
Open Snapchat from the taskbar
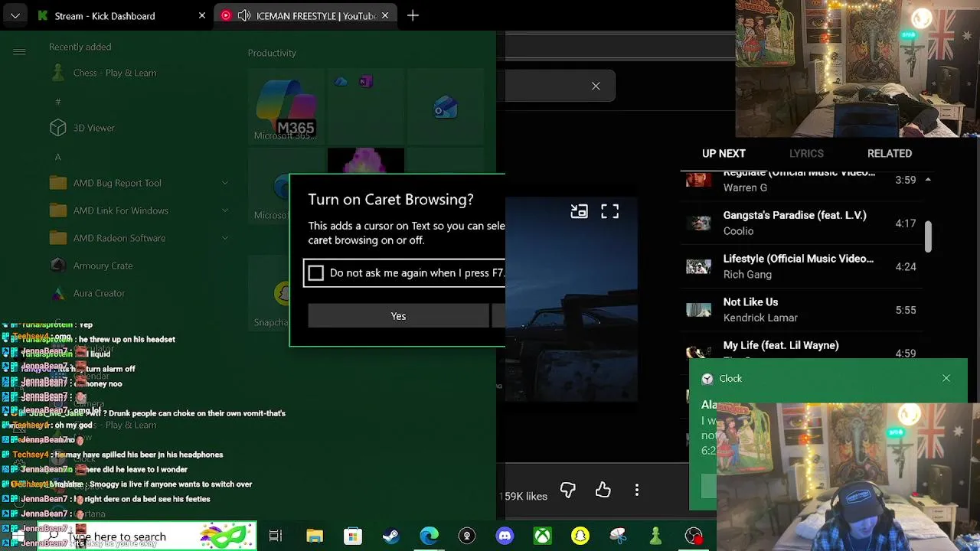point(580,536)
